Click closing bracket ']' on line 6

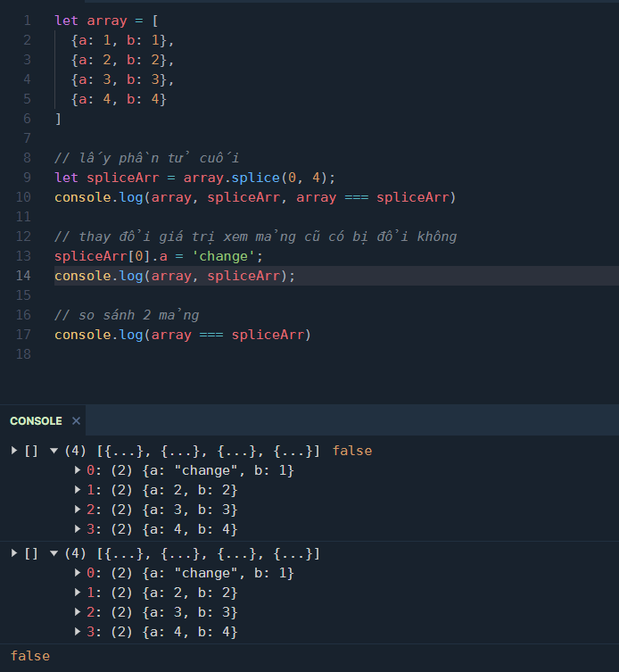(58, 119)
